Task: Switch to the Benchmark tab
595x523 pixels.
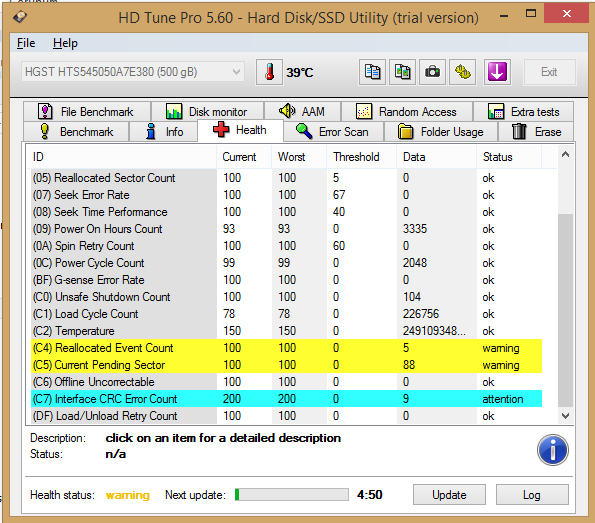Action: pyautogui.click(x=76, y=132)
